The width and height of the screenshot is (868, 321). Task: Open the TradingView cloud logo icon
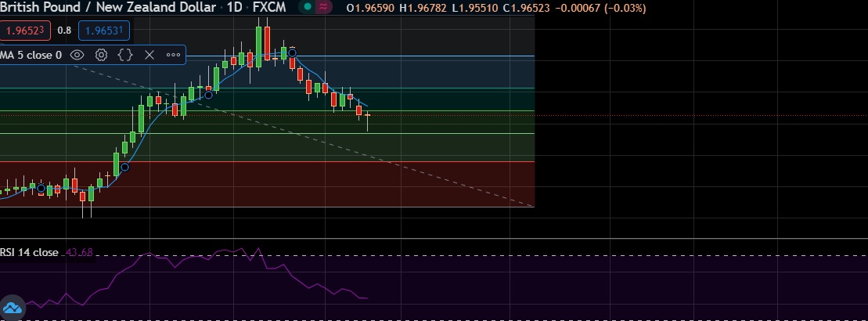point(13,308)
